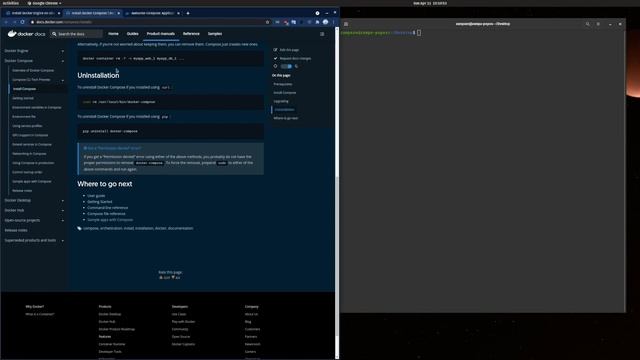Open the Home nav tab

(x=113, y=34)
